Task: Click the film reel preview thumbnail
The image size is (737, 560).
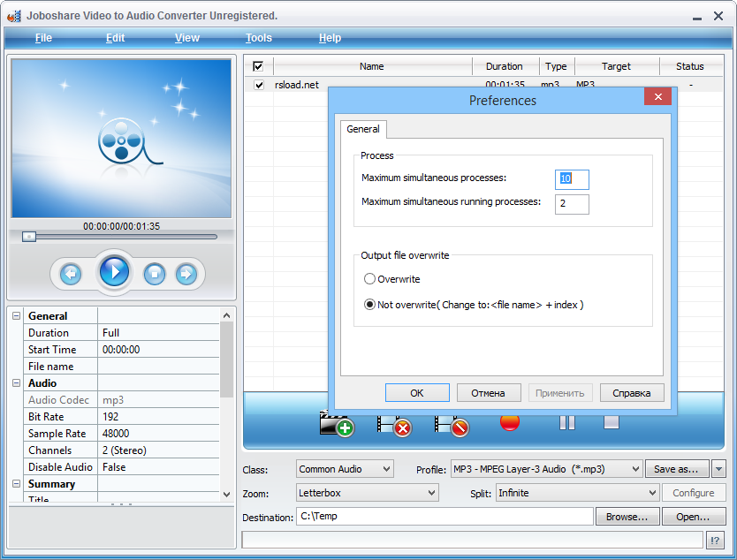Action: [121, 138]
